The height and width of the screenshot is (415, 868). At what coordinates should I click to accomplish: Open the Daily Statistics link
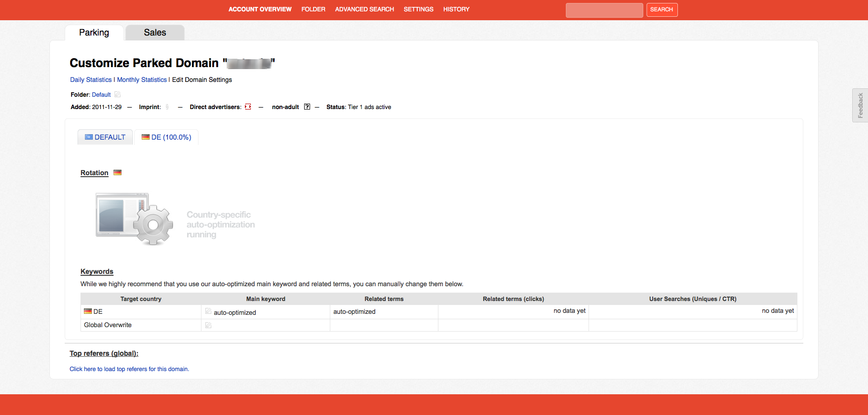coord(91,80)
